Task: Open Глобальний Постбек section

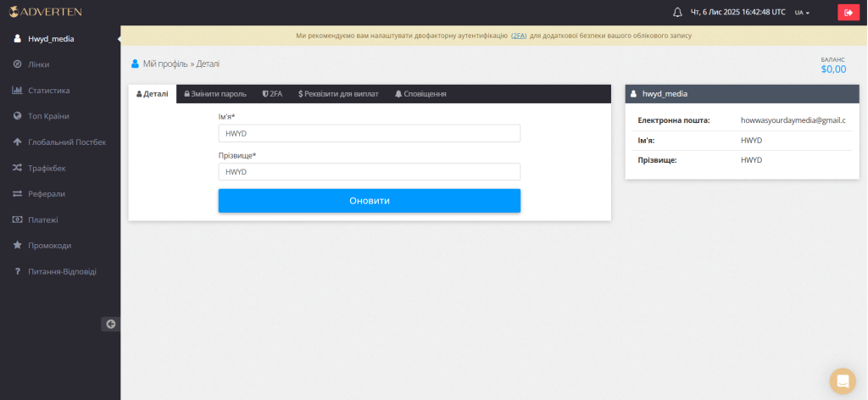Action: [x=67, y=142]
